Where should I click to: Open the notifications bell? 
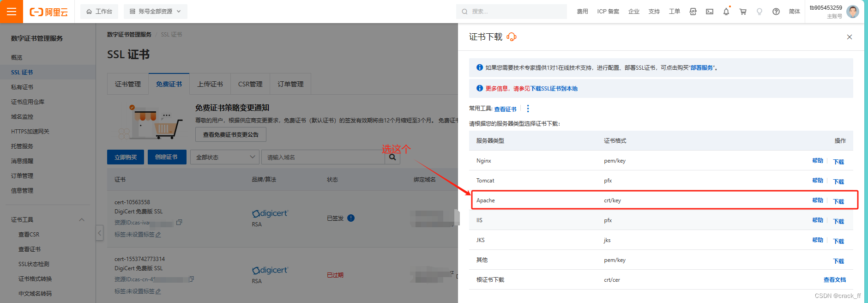click(726, 12)
